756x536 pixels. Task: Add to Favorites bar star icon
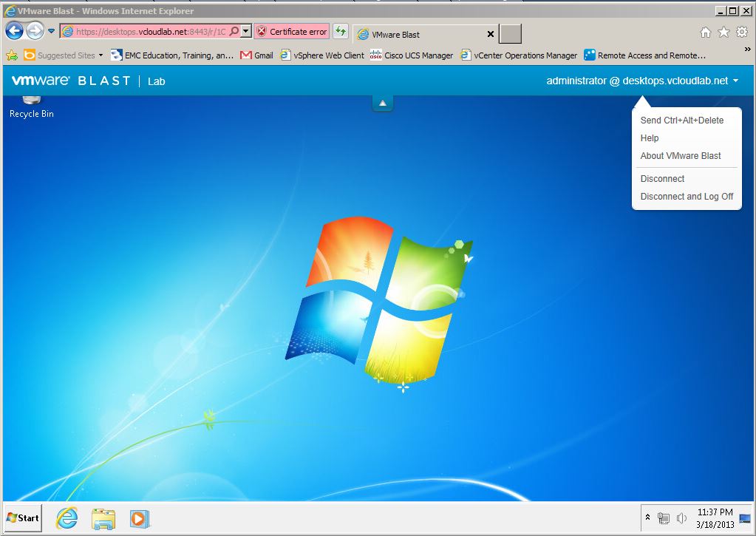[x=12, y=55]
